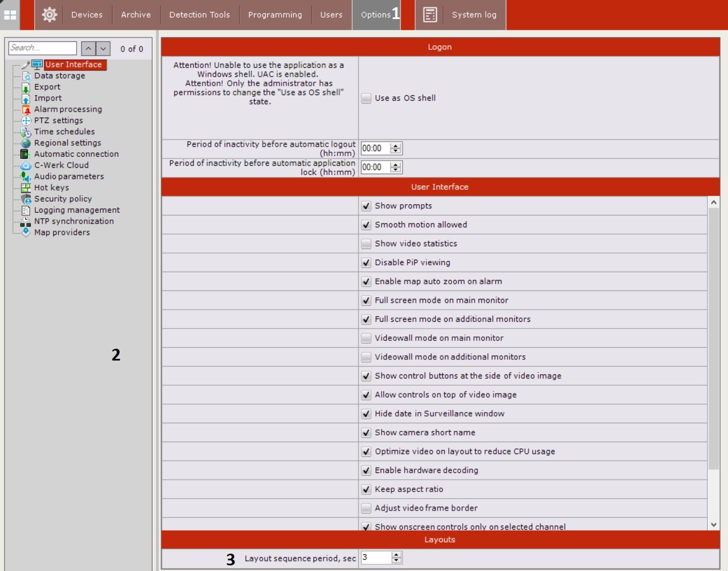728x571 pixels.
Task: Enable the Show video statistics checkbox
Action: click(366, 244)
